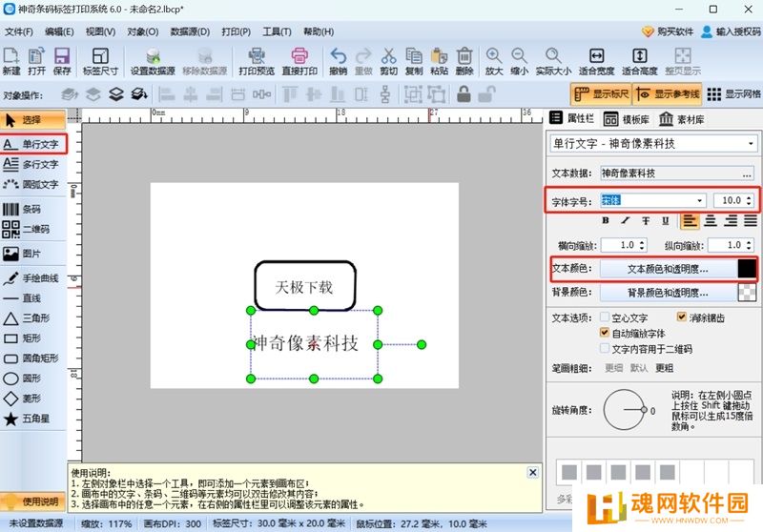
Task: Select the 单行文字 single-line text tool
Action: coord(33,144)
